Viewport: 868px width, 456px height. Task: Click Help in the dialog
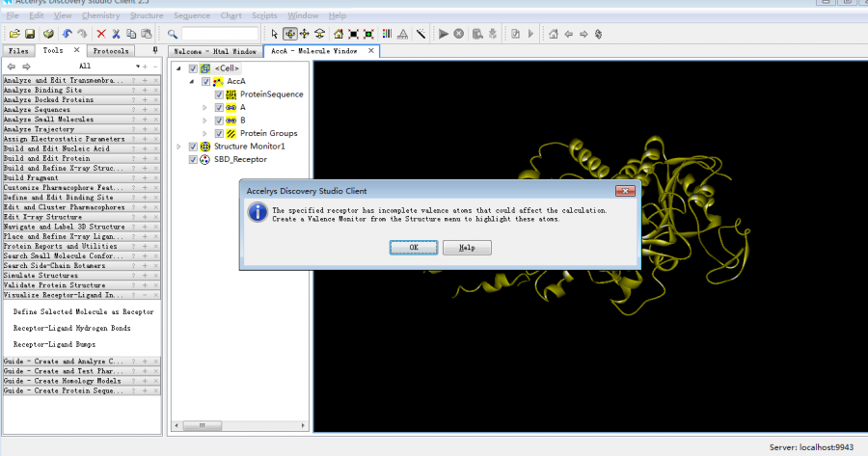467,248
